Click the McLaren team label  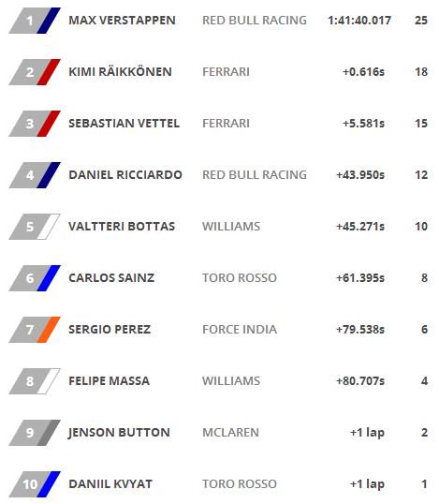click(230, 433)
